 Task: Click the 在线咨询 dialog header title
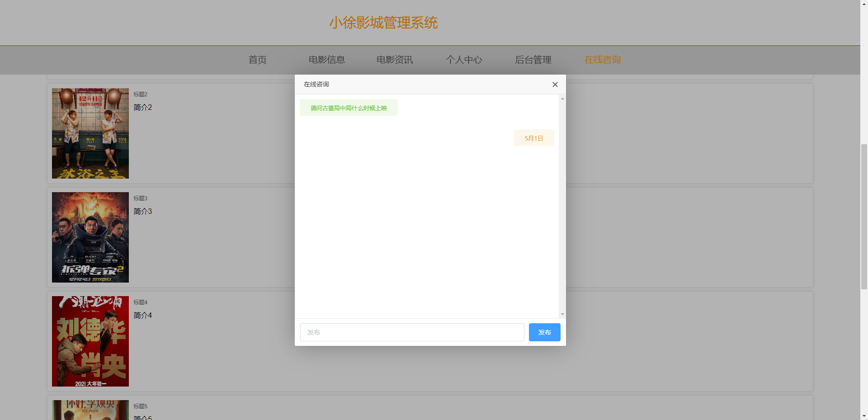point(316,84)
